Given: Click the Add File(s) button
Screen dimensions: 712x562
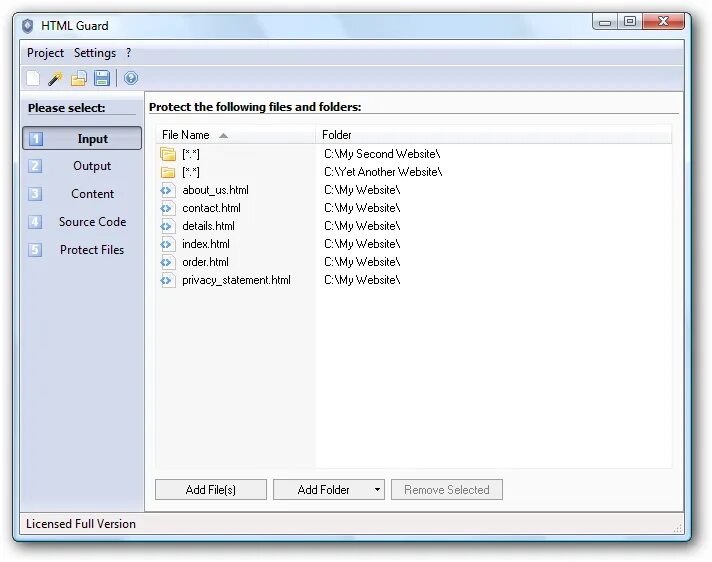Looking at the screenshot, I should point(211,490).
